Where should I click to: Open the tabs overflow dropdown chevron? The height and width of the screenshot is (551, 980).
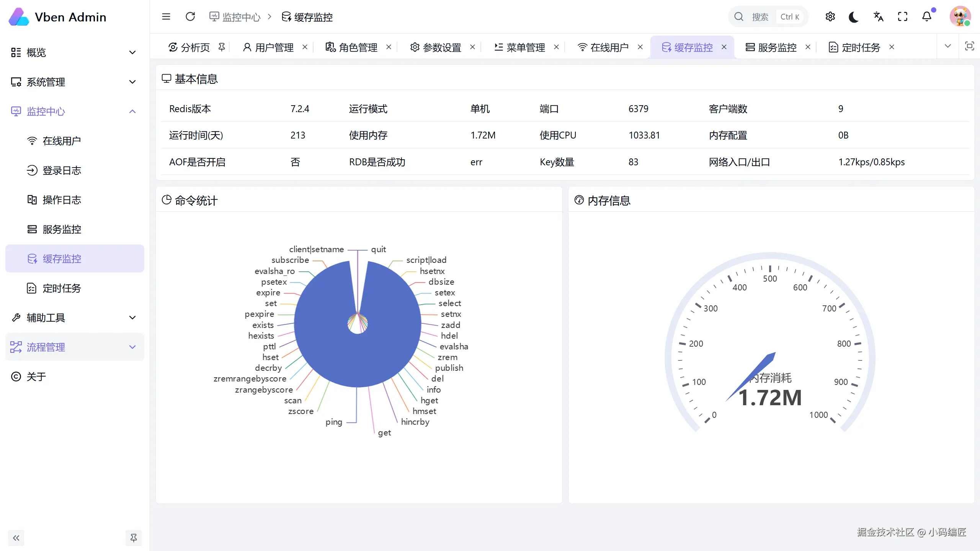tap(947, 46)
